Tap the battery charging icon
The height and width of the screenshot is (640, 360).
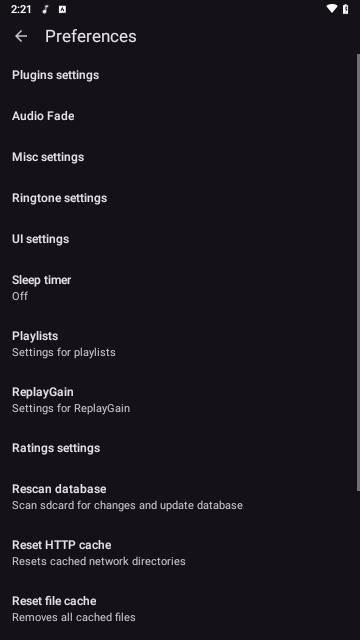[345, 9]
